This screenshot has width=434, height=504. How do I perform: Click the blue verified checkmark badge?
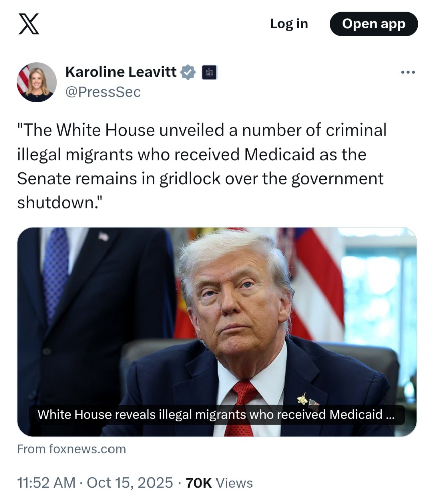tap(188, 72)
